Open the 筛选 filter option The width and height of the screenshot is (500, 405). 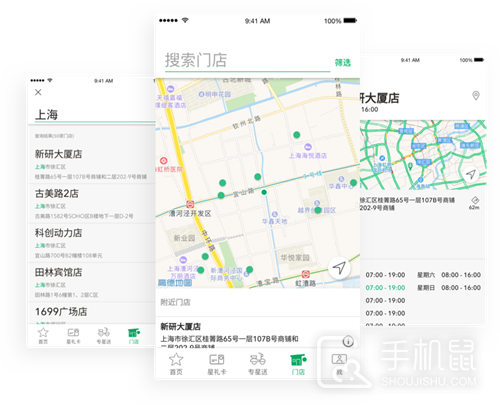point(343,62)
